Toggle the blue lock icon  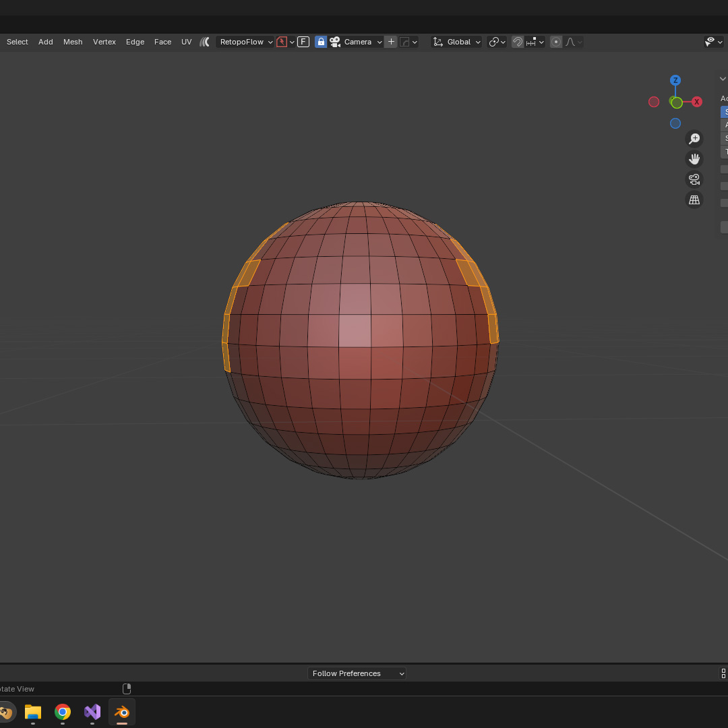[x=321, y=42]
